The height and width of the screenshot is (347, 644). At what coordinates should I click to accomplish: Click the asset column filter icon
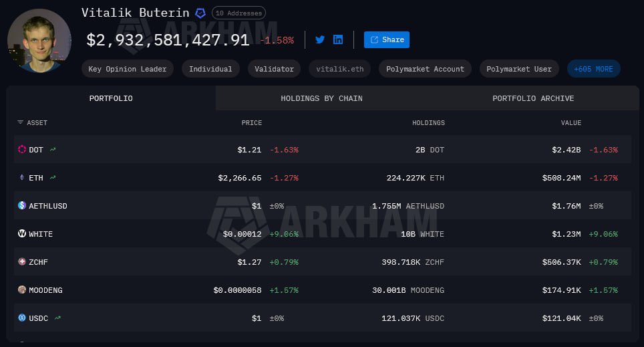point(20,122)
